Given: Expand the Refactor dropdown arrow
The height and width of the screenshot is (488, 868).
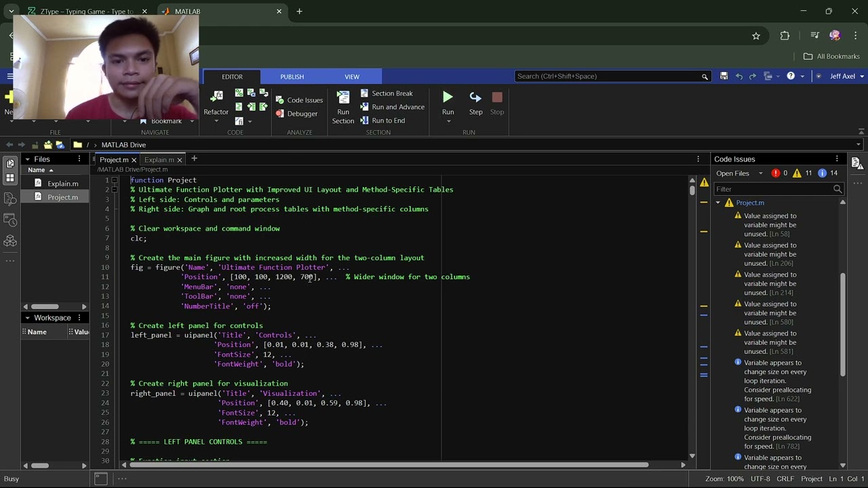Looking at the screenshot, I should pos(216,121).
